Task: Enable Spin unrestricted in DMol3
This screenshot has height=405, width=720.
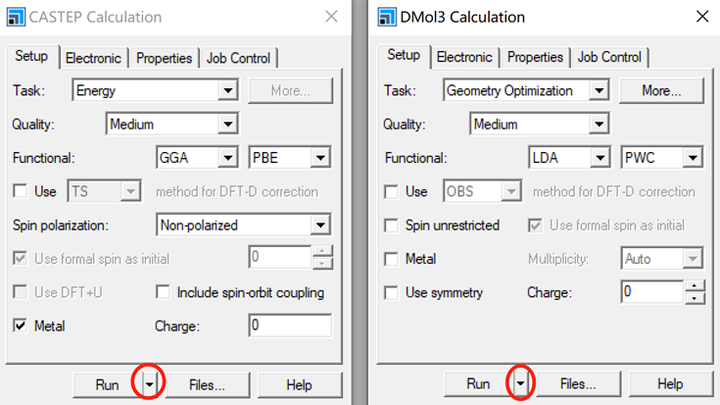Action: (391, 225)
